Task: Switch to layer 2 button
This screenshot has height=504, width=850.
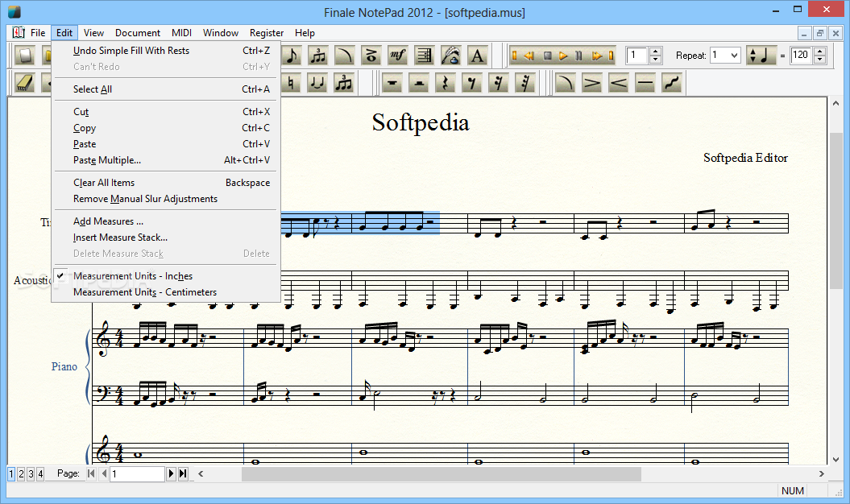Action: click(x=21, y=474)
